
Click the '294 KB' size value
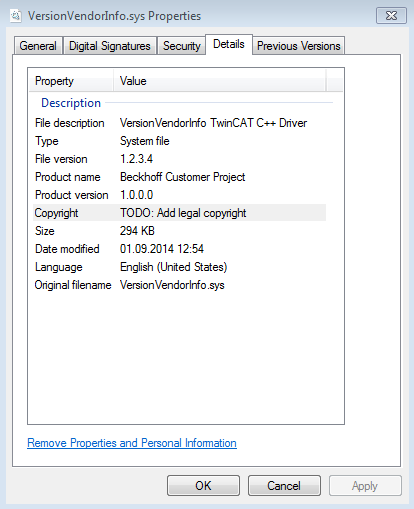(x=137, y=231)
